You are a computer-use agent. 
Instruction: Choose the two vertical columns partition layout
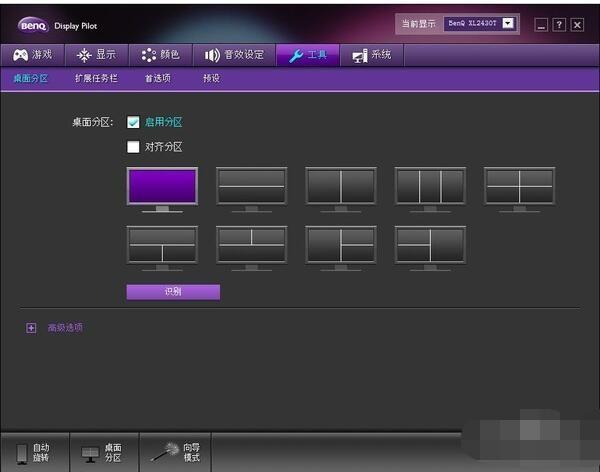coord(341,189)
